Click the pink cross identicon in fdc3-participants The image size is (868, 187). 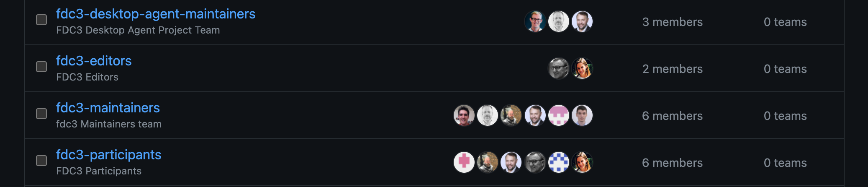[464, 162]
